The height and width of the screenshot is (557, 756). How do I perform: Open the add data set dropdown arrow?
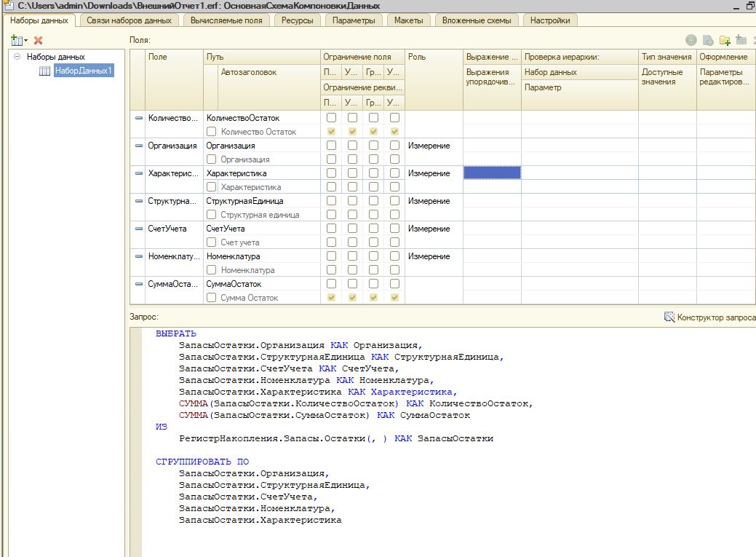coord(26,41)
